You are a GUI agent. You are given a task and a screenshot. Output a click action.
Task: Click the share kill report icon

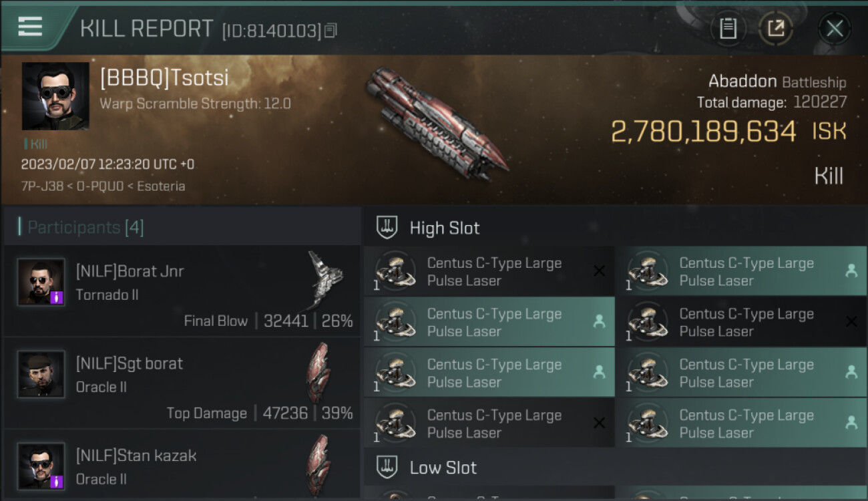pos(775,29)
